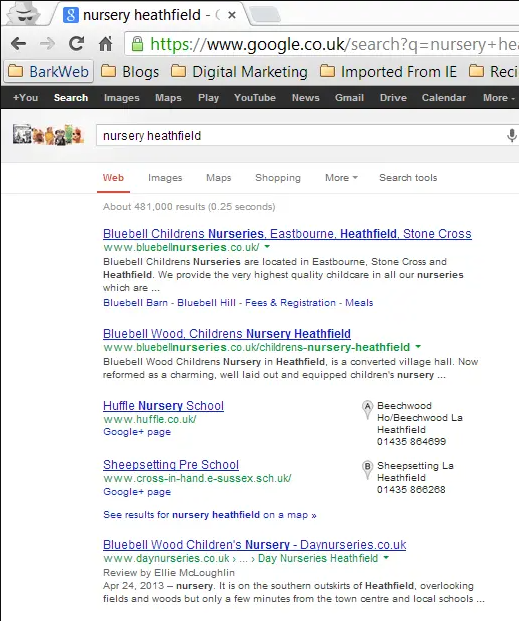
Task: Open Search tools options
Action: (x=408, y=178)
